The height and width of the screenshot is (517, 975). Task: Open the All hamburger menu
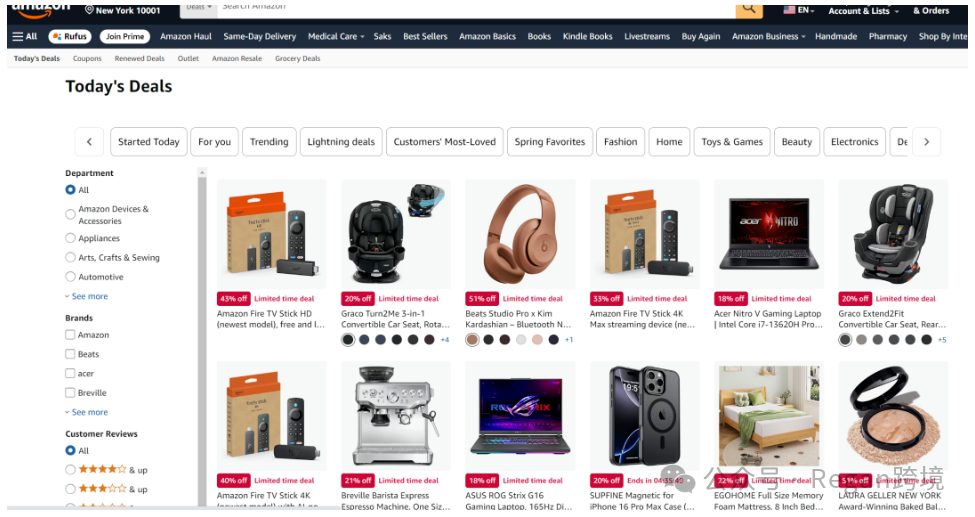25,37
